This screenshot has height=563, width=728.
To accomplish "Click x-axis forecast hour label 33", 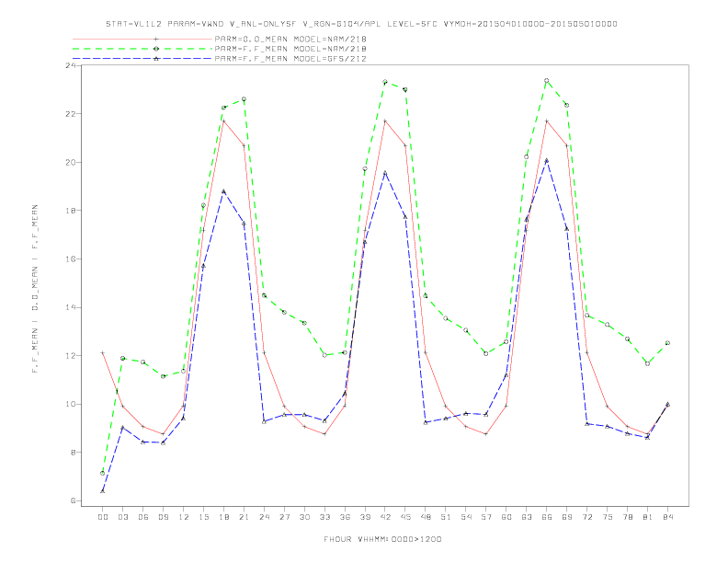I will click(x=324, y=517).
